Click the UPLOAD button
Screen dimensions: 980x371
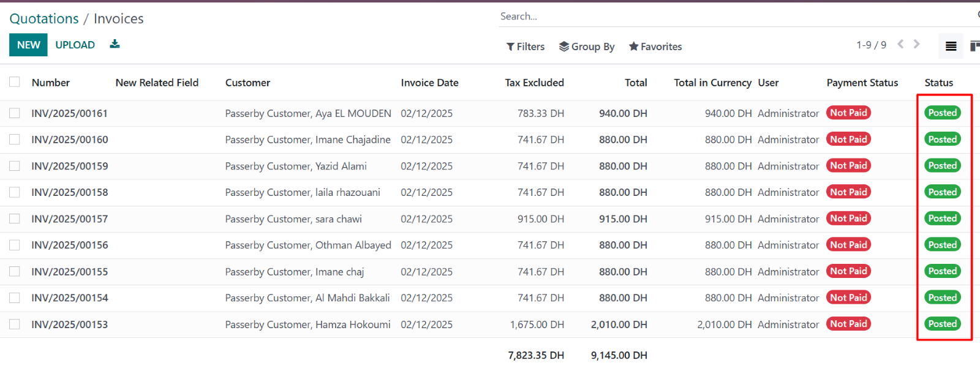(75, 45)
